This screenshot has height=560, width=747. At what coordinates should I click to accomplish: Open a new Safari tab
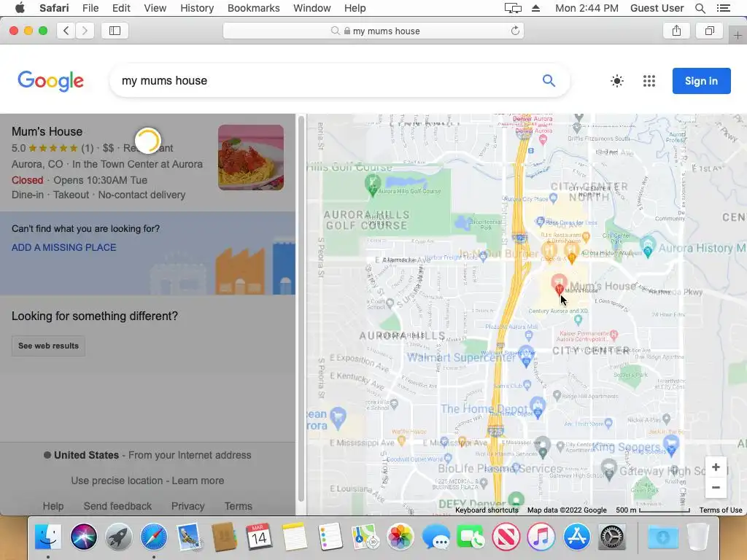738,35
